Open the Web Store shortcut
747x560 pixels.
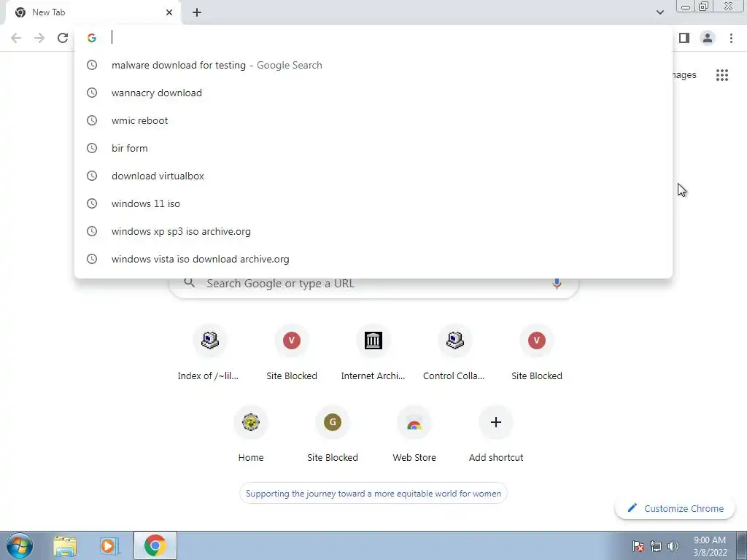tap(414, 435)
